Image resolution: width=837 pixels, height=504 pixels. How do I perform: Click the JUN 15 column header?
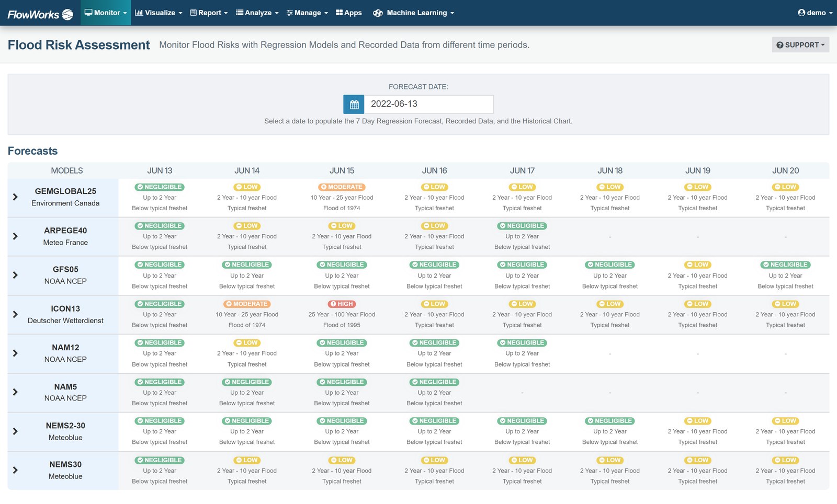pyautogui.click(x=342, y=170)
